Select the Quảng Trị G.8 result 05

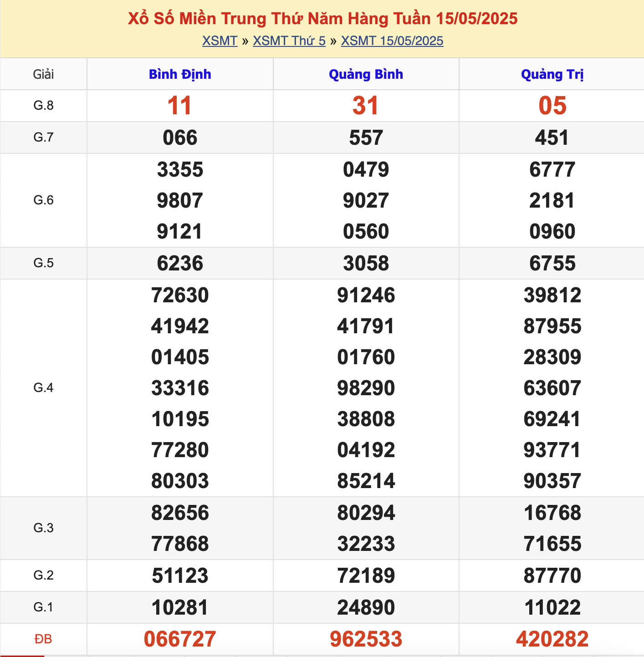552,106
